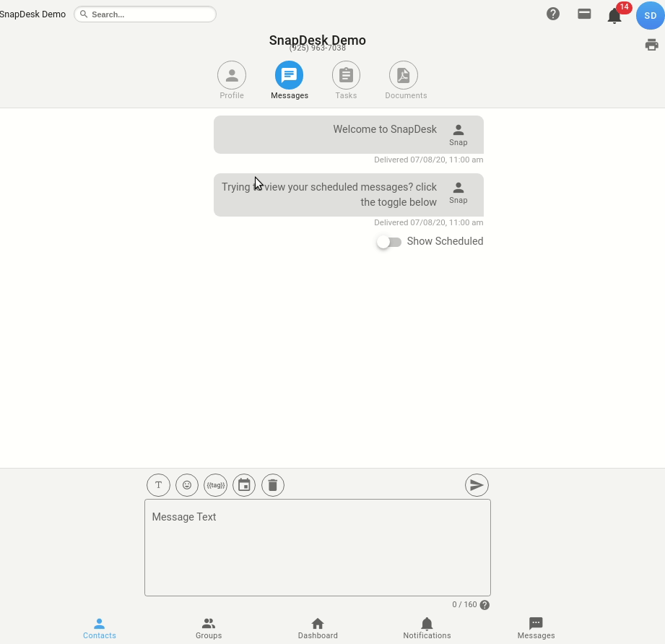The width and height of the screenshot is (665, 644).
Task: Insert a {{tag}} placeholder
Action: [215, 485]
